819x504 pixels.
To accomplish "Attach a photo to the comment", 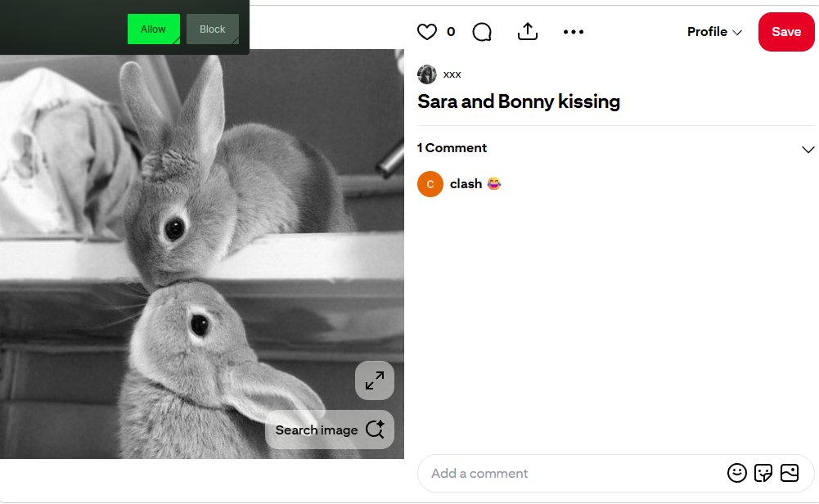I will click(790, 473).
